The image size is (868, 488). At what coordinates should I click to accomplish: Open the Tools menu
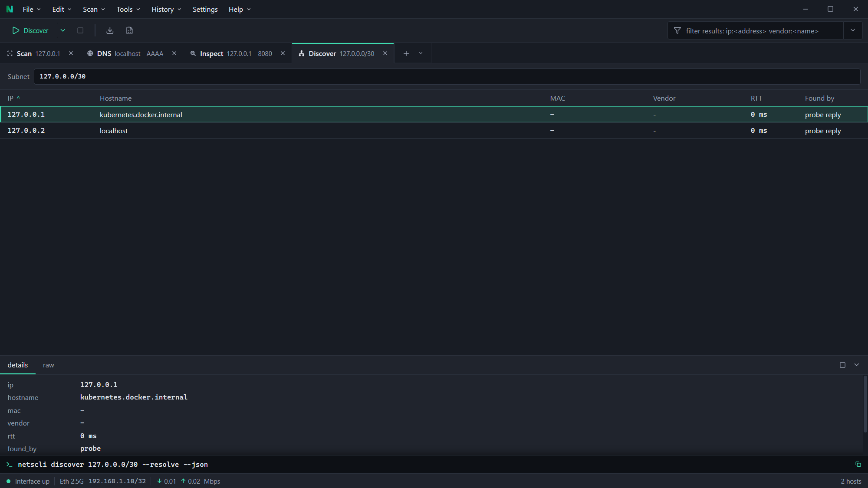(128, 9)
